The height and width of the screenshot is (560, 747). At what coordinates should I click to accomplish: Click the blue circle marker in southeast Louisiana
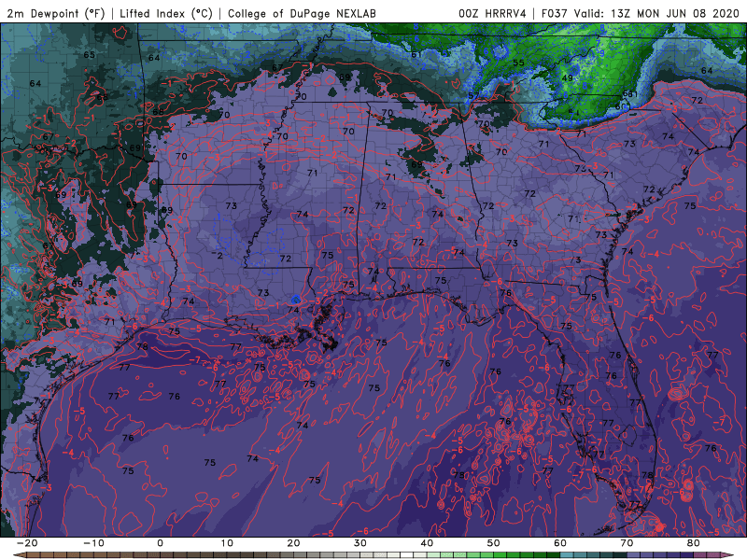coord(296,300)
